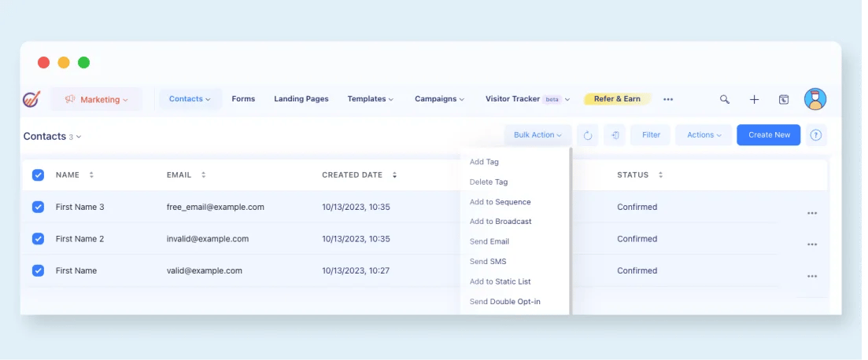Click the refresh icon beside Bulk Action
Image resolution: width=868 pixels, height=360 pixels.
click(588, 135)
